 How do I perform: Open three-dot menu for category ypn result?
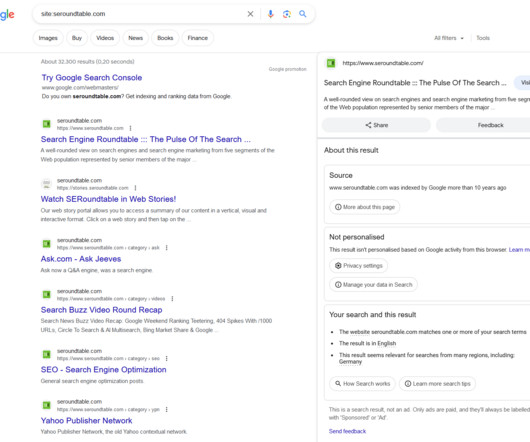[x=166, y=410]
